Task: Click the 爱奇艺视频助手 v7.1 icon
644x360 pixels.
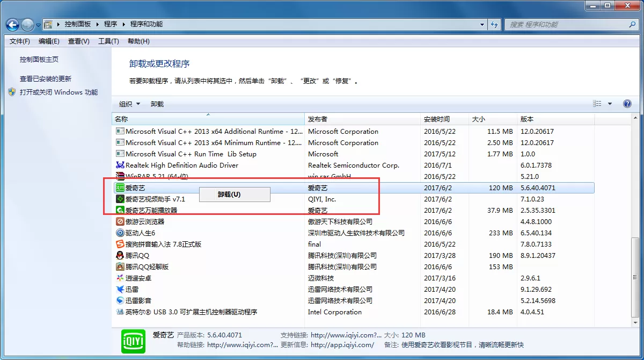Action: pyautogui.click(x=120, y=199)
